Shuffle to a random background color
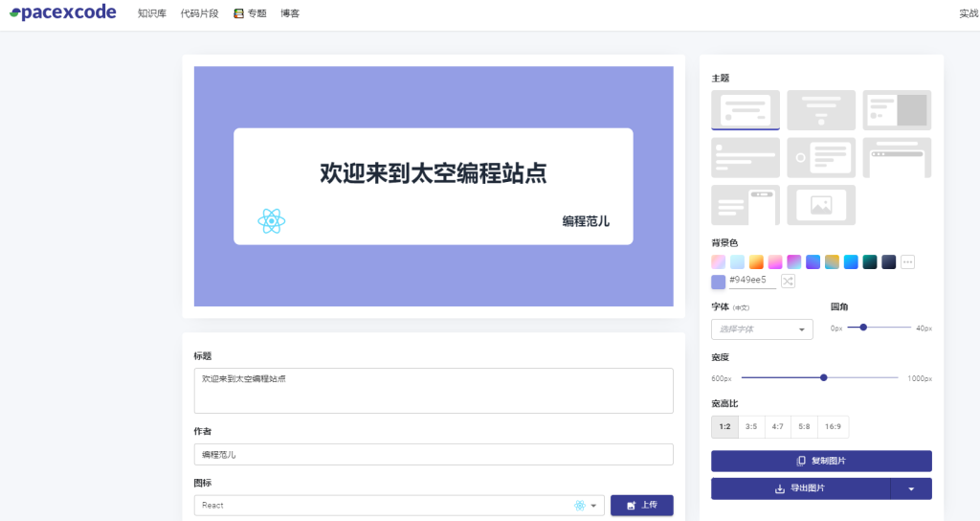 click(x=789, y=281)
